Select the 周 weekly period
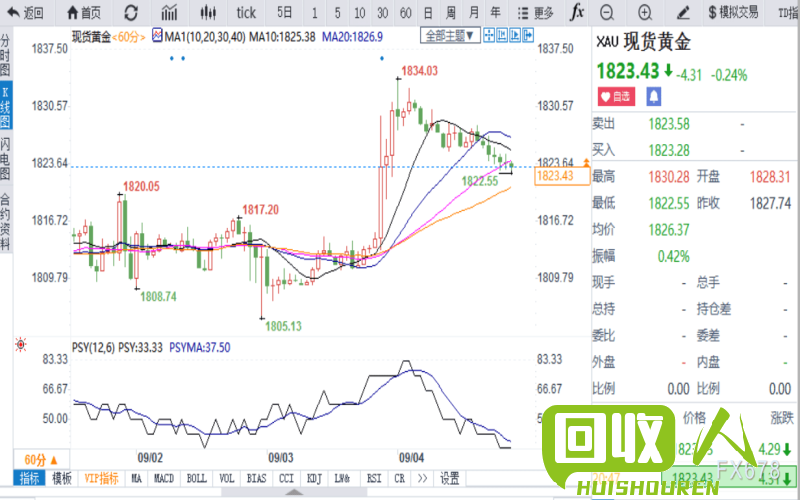 click(451, 13)
